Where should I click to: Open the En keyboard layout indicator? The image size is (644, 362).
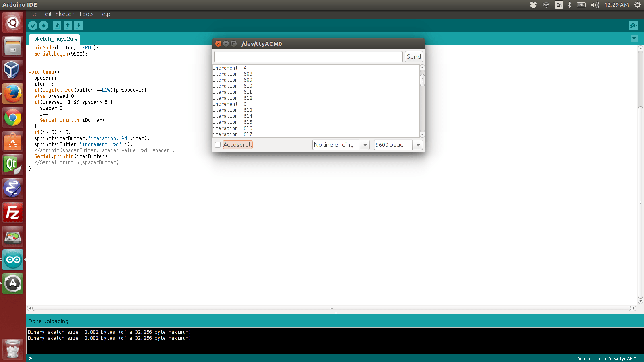click(559, 5)
